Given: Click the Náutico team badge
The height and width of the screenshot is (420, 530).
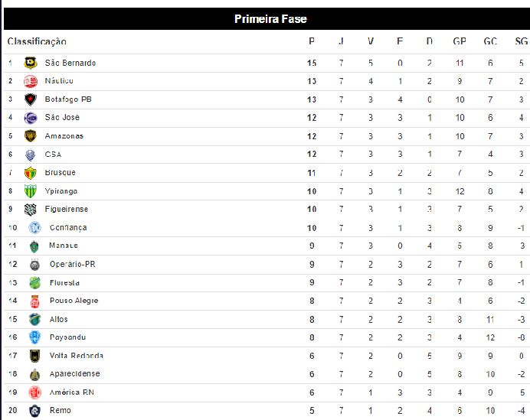Looking at the screenshot, I should pyautogui.click(x=31, y=81).
